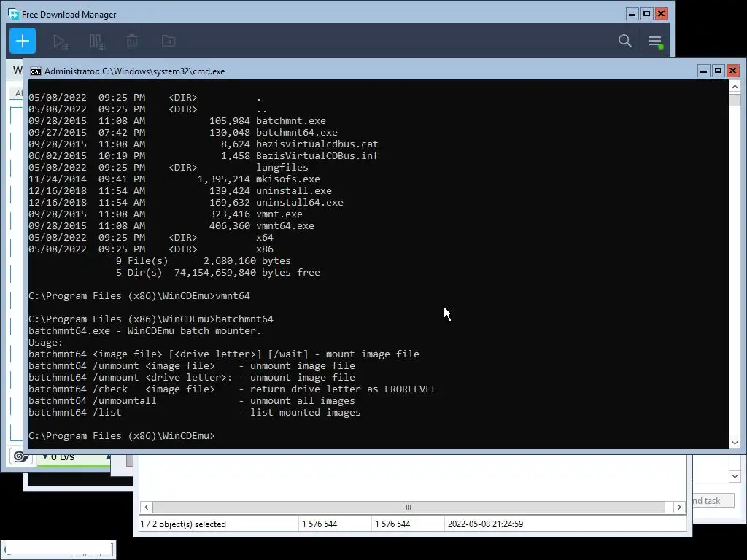
Task: Minimize the cmd.exe window
Action: (x=703, y=71)
